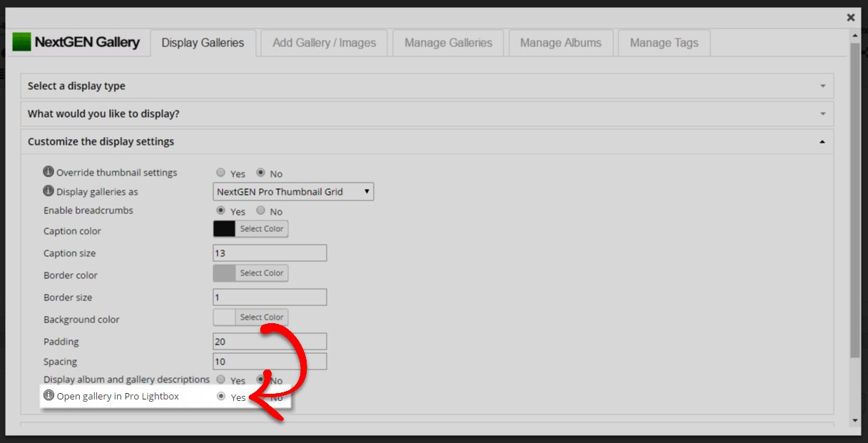The image size is (868, 443).
Task: Focus the Padding input field
Action: coord(270,342)
